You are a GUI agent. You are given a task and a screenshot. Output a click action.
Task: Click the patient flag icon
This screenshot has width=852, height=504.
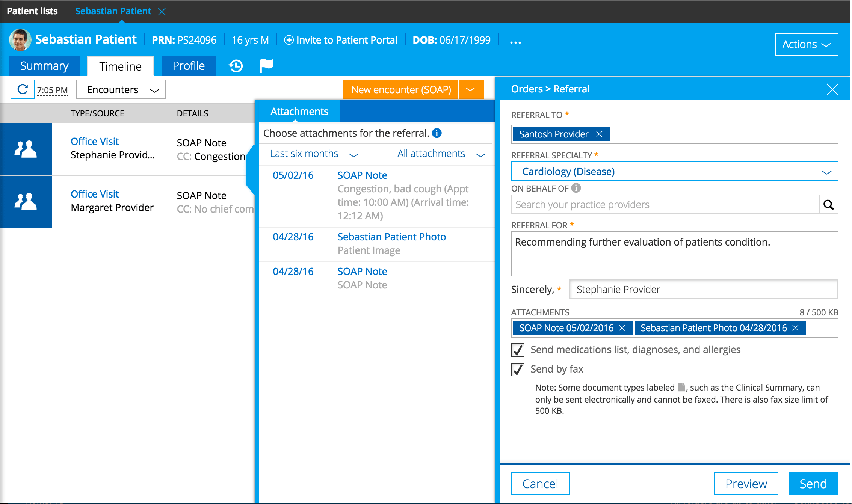point(266,66)
